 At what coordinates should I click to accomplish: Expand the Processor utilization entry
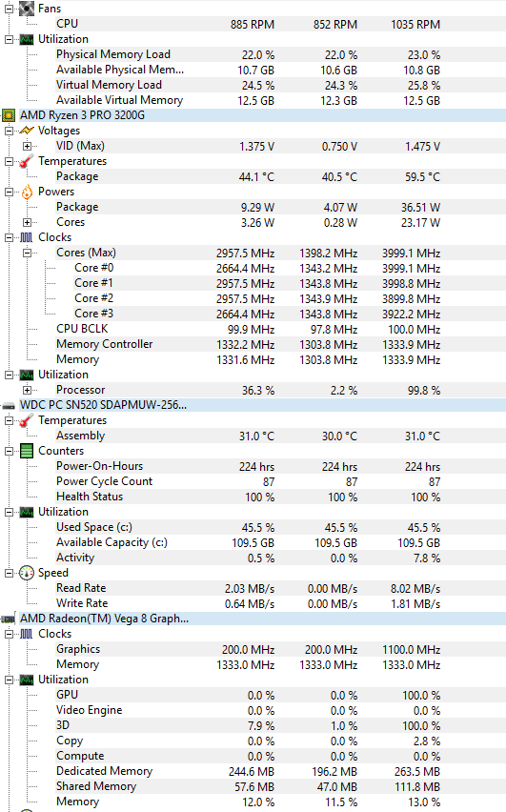(x=27, y=390)
